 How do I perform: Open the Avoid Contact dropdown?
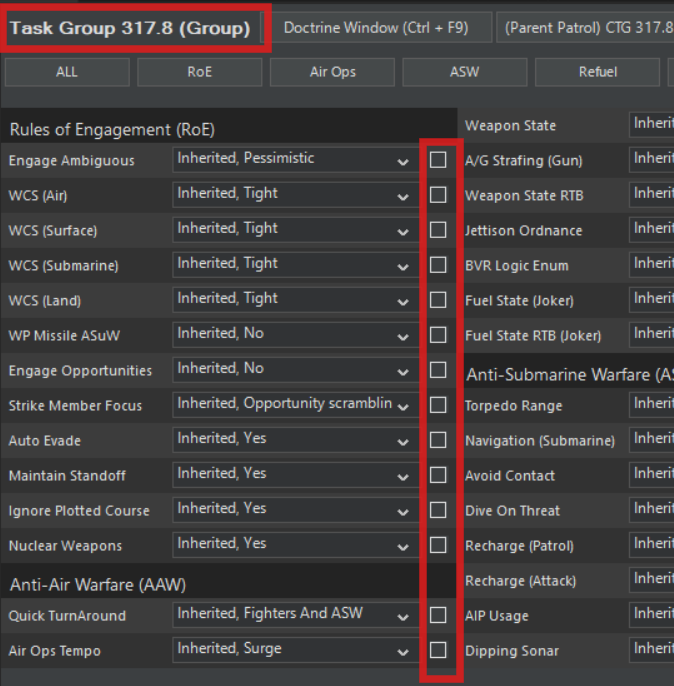pos(652,475)
